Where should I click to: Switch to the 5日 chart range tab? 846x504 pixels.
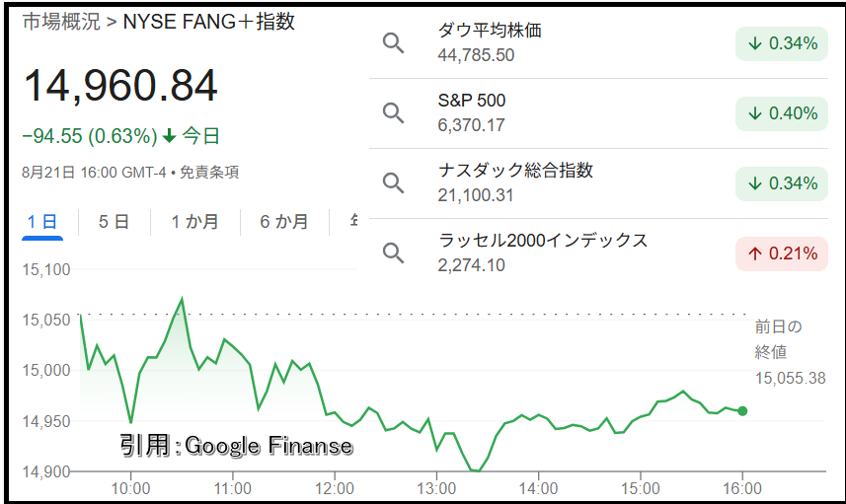click(x=114, y=222)
